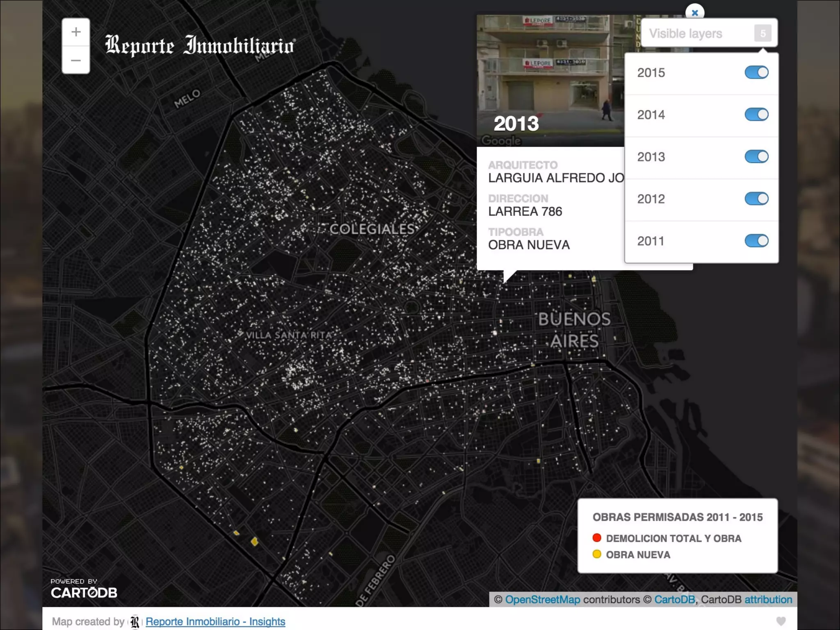Image resolution: width=840 pixels, height=630 pixels.
Task: Click the zoom out minus button
Action: coord(76,60)
